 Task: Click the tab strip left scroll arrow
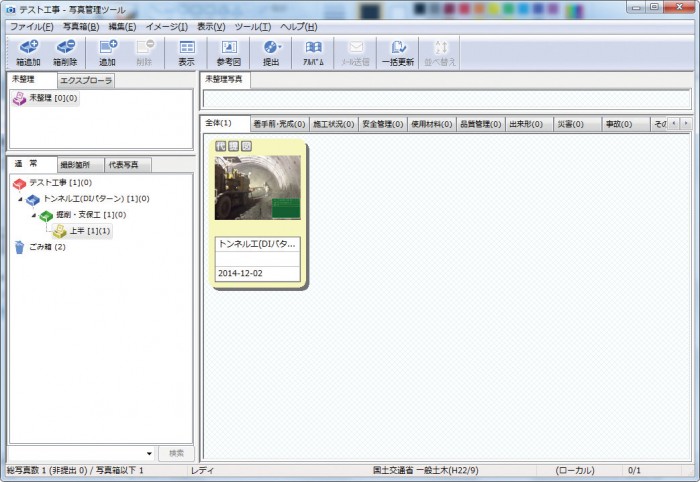point(674,123)
